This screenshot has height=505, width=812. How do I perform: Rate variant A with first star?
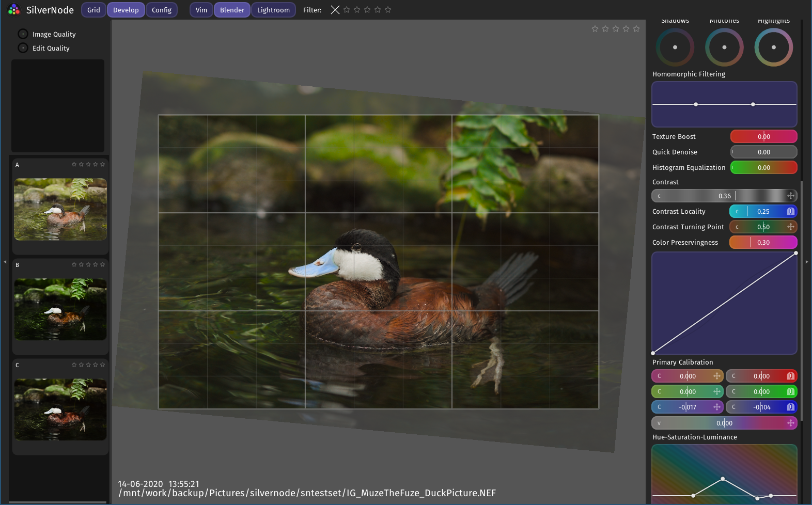(x=74, y=164)
